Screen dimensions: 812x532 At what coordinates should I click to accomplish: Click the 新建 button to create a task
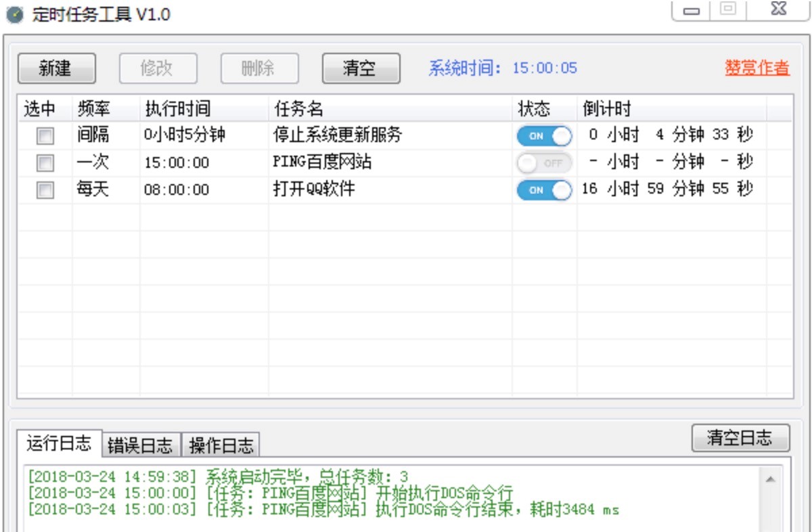pos(57,68)
